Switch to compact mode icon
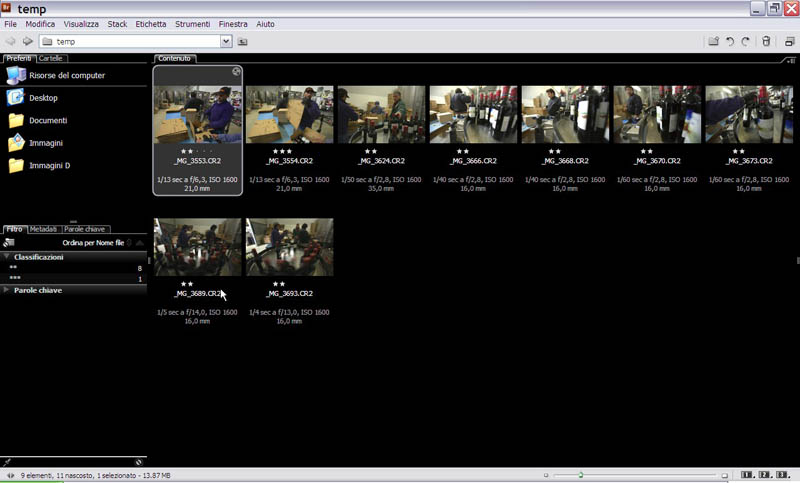Image resolution: width=800 pixels, height=483 pixels. (789, 41)
